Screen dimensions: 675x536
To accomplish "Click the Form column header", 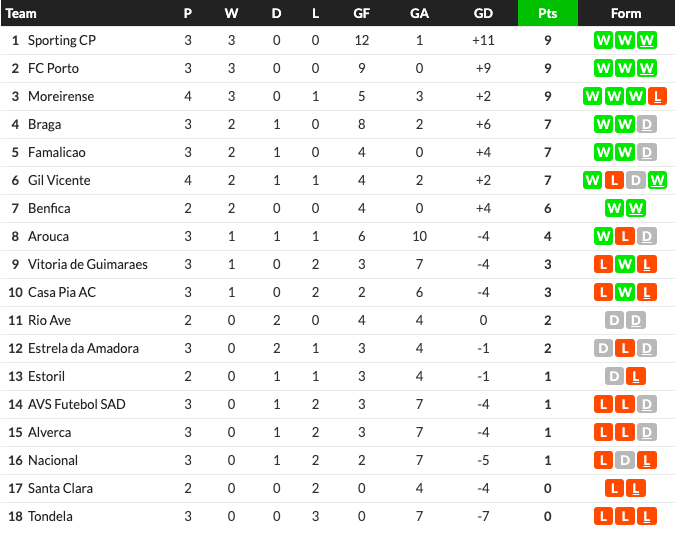I will [x=626, y=13].
